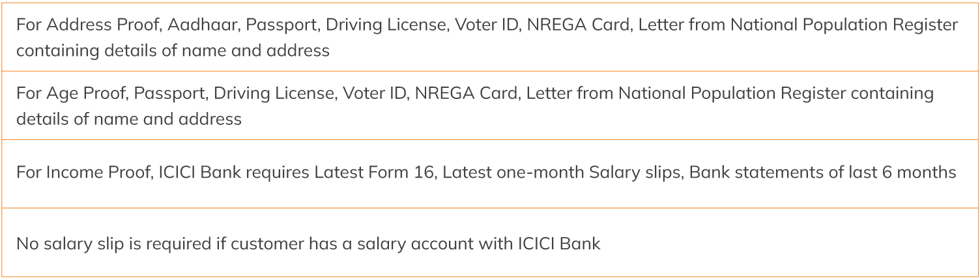Click 'containing details of name and address' in first row
The width and height of the screenshot is (980, 278).
coord(173,50)
